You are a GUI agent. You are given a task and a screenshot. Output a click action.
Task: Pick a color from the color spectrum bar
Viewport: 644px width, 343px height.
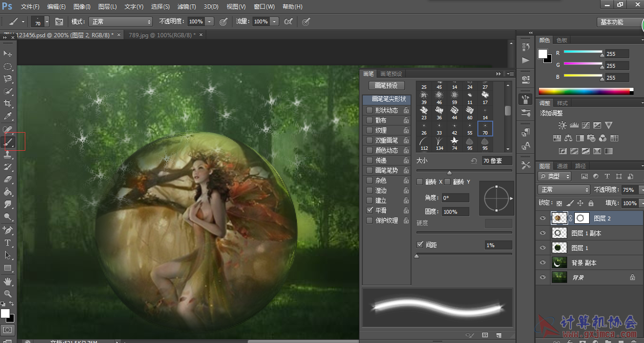click(586, 91)
